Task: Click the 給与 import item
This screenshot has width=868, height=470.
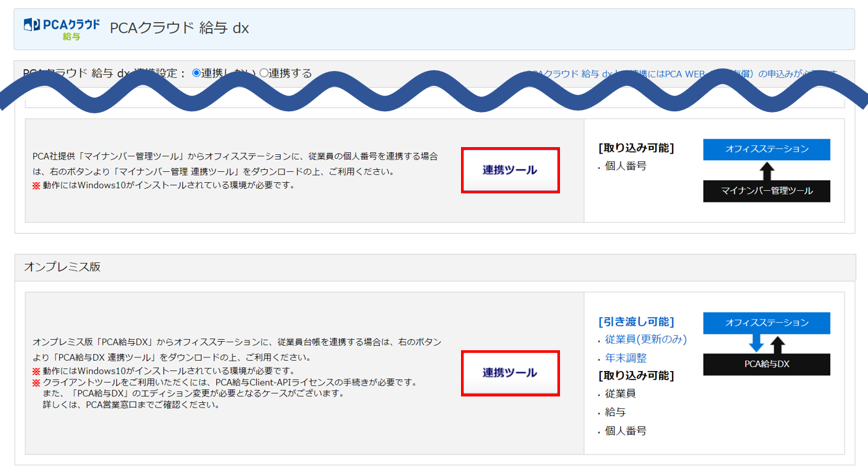Action: click(x=615, y=412)
